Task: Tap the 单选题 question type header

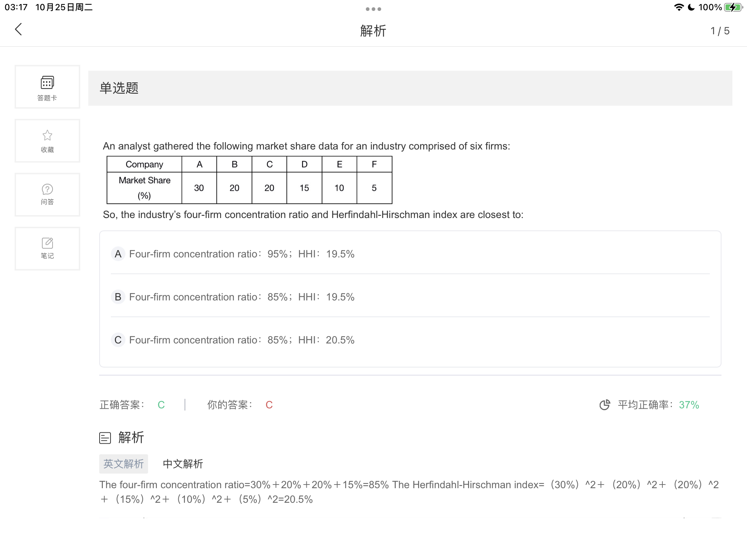Action: (119, 88)
